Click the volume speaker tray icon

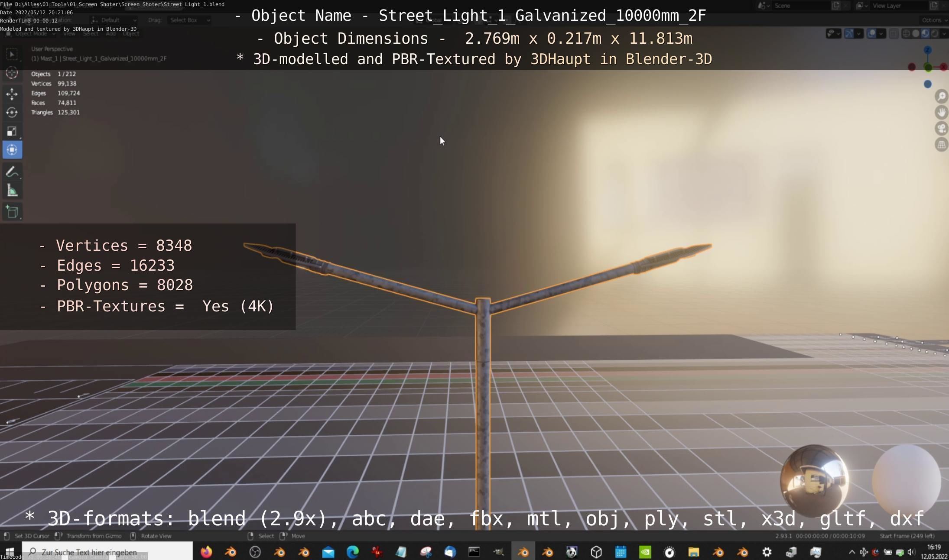pos(911,552)
